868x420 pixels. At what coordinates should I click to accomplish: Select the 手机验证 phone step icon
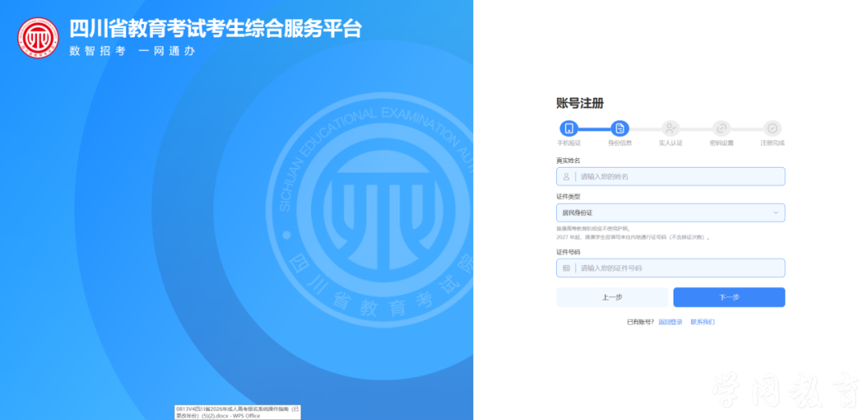click(568, 129)
